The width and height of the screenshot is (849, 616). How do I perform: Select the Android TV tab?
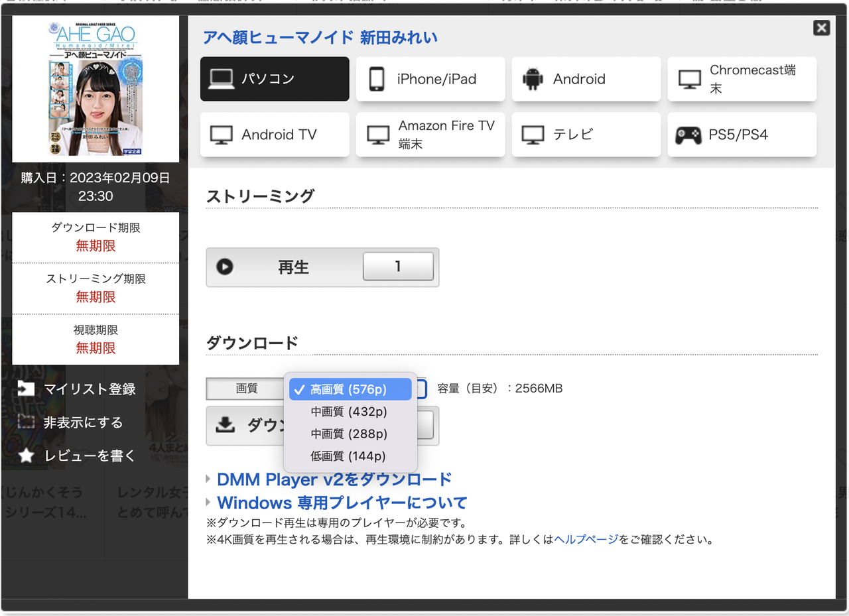[x=275, y=135]
